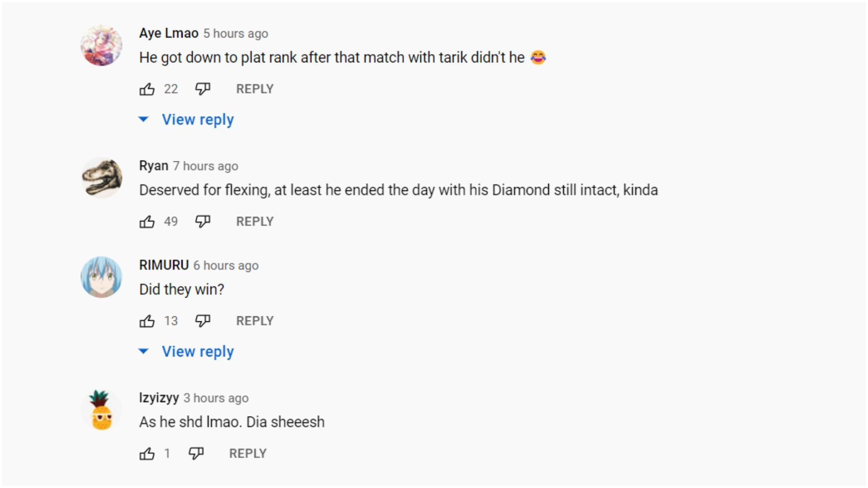This screenshot has width=868, height=488.
Task: Open Aye Lmao's profile avatar
Action: [101, 46]
